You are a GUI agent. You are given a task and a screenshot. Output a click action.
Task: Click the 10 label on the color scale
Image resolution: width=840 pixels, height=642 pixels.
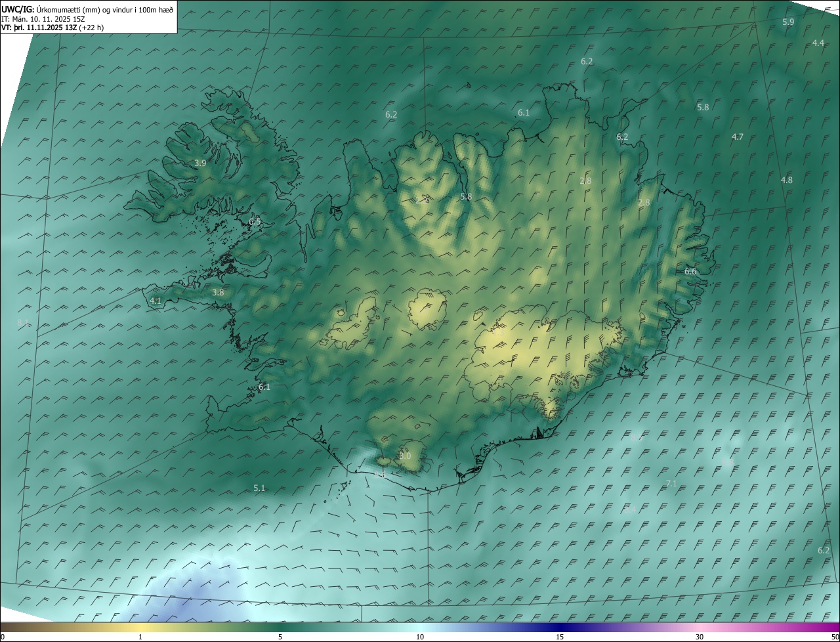420,637
